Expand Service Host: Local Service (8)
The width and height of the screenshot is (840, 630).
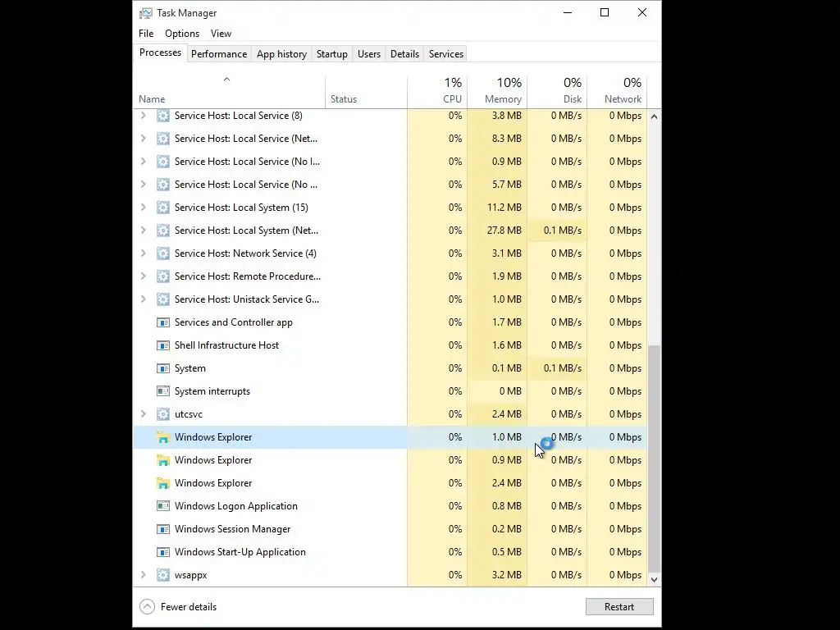point(143,116)
